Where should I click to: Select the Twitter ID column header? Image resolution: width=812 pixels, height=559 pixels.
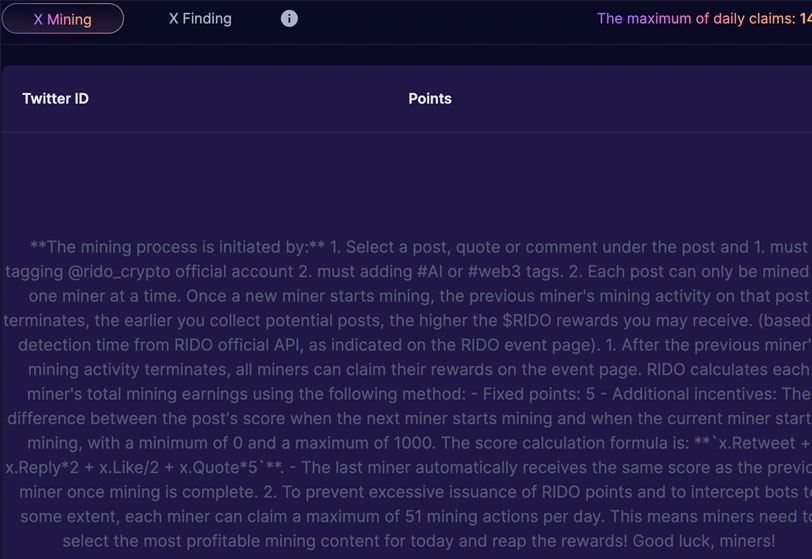(x=55, y=98)
